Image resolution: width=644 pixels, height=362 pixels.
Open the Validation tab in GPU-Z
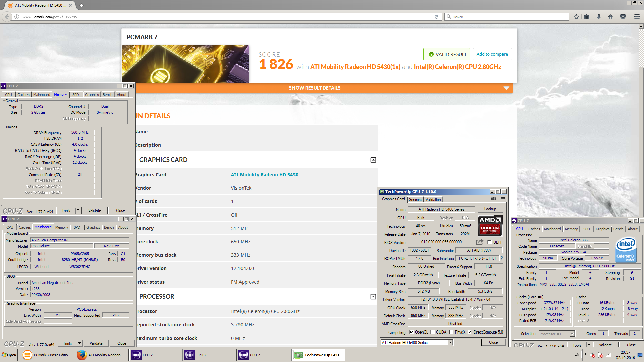click(x=433, y=200)
